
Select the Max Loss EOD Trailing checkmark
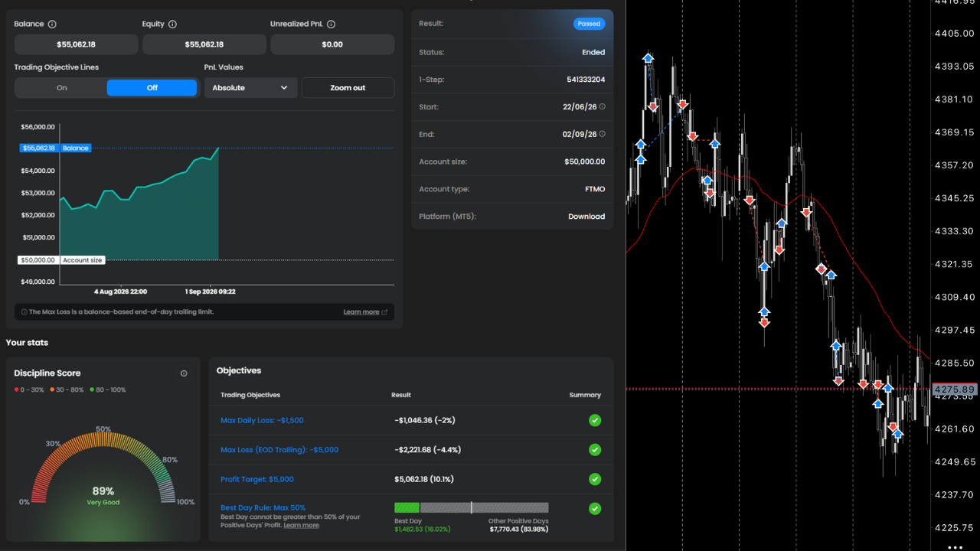point(595,450)
